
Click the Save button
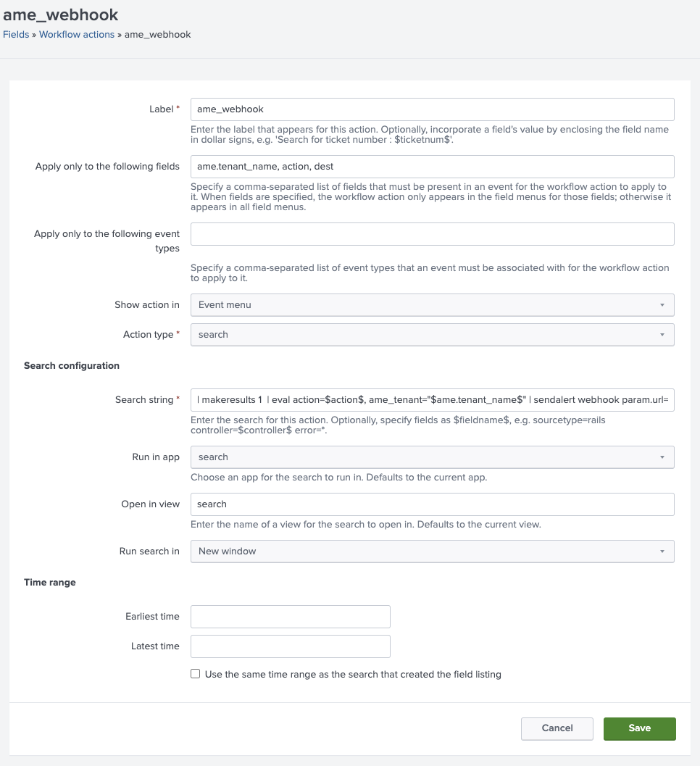point(639,728)
